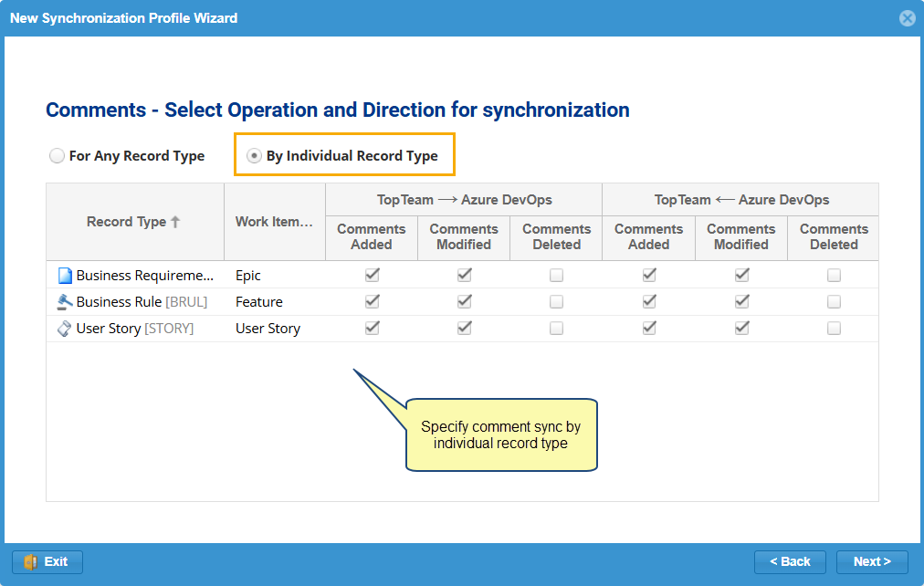Image resolution: width=924 pixels, height=586 pixels.
Task: Toggle User Story incoming Comments Modified checkbox
Action: pos(741,329)
